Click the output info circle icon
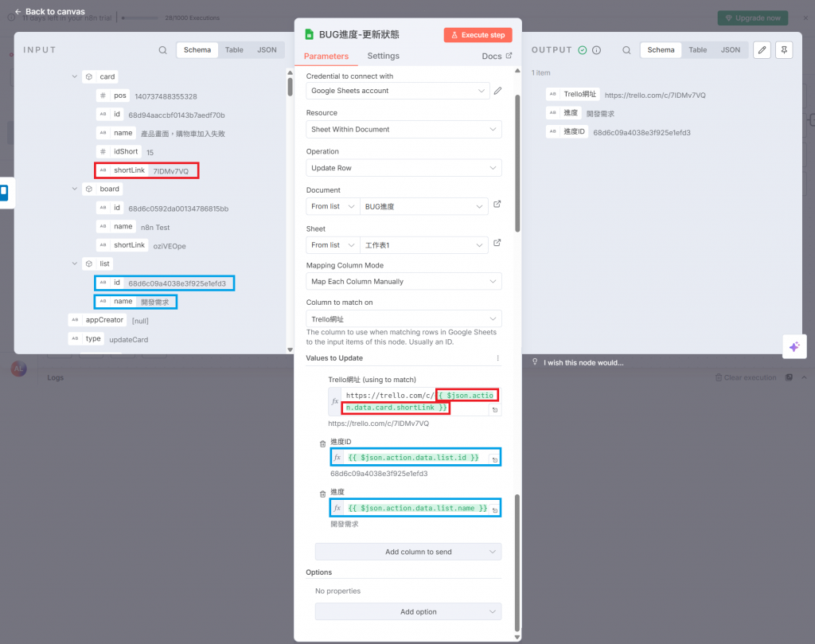The image size is (815, 644). [x=597, y=50]
